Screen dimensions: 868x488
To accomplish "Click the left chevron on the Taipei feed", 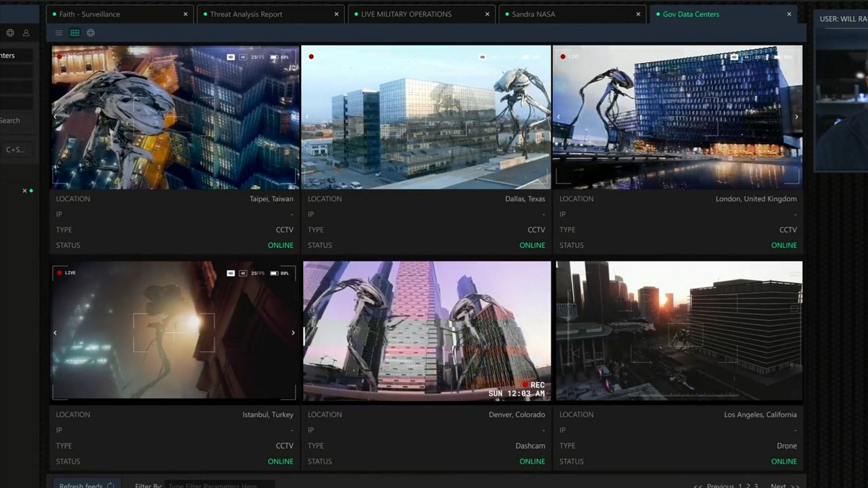I will point(55,116).
